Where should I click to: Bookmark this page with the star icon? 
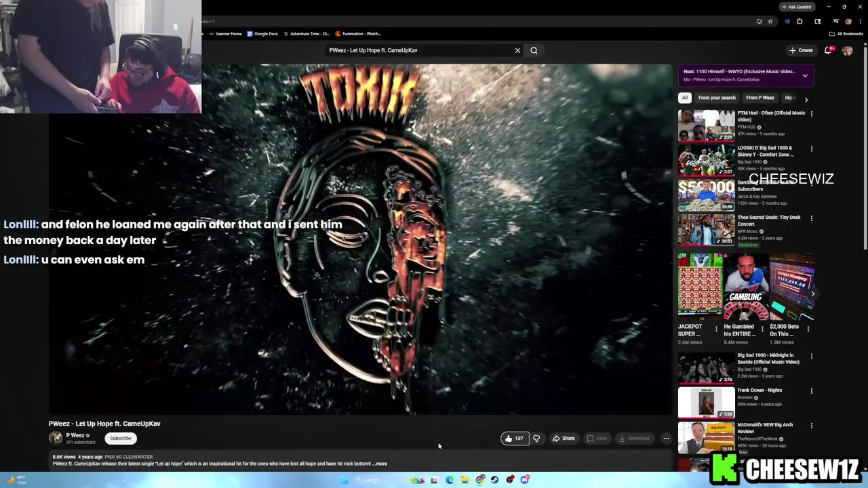(x=770, y=22)
